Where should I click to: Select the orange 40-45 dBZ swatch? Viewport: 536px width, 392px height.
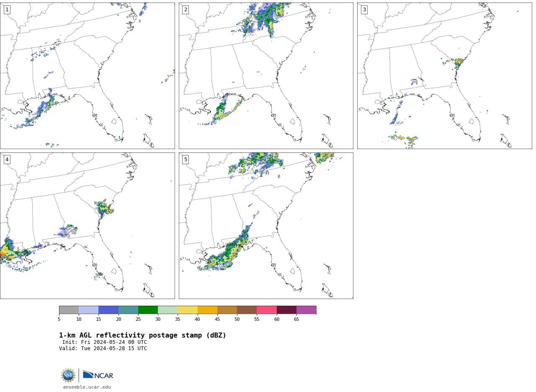pyautogui.click(x=207, y=310)
